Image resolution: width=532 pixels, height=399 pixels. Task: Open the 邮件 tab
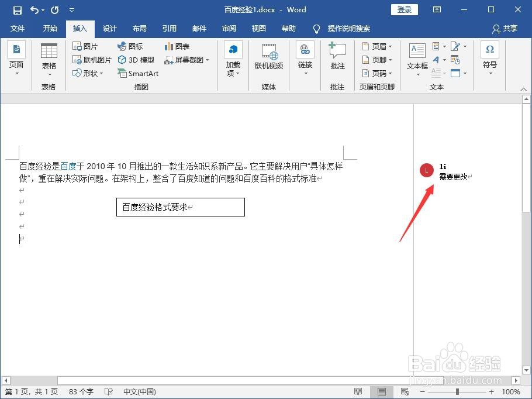(x=199, y=29)
